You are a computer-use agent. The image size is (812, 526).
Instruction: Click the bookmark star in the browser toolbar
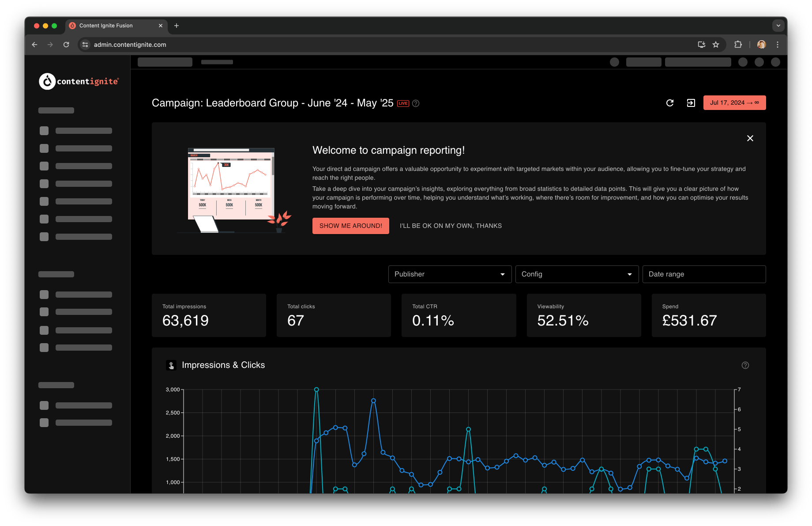pyautogui.click(x=716, y=45)
